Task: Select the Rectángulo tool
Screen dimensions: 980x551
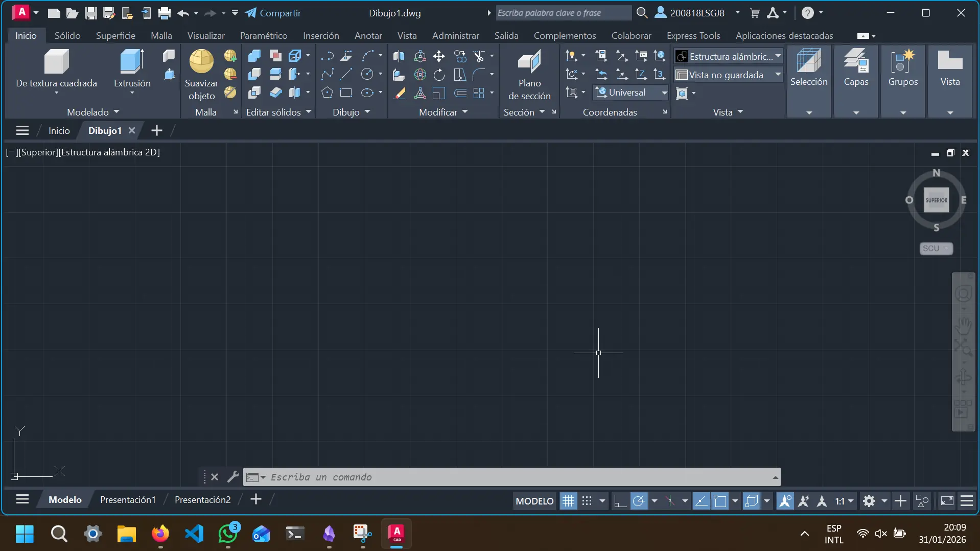Action: click(347, 93)
